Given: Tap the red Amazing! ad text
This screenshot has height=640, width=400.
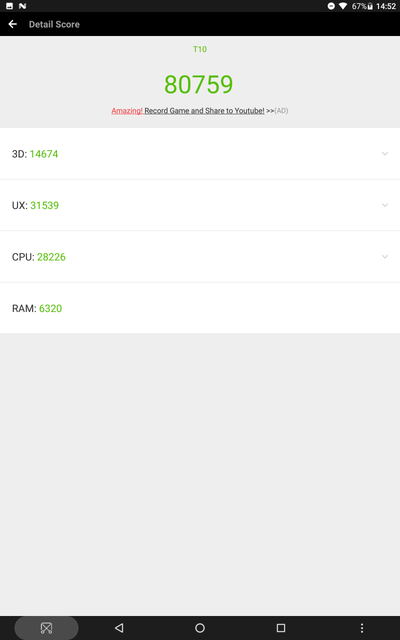Looking at the screenshot, I should tap(127, 111).
